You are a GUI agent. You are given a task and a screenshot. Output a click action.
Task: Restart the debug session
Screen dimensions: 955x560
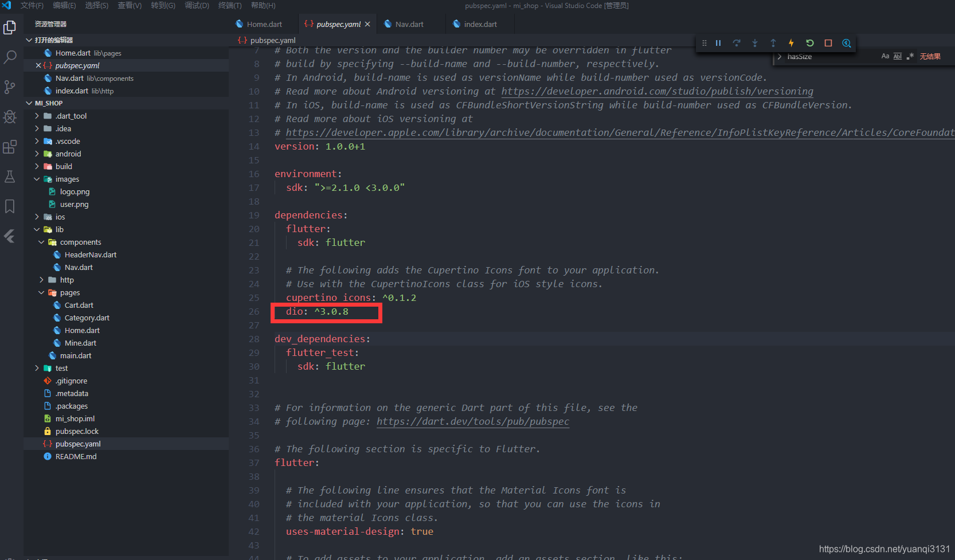point(810,43)
